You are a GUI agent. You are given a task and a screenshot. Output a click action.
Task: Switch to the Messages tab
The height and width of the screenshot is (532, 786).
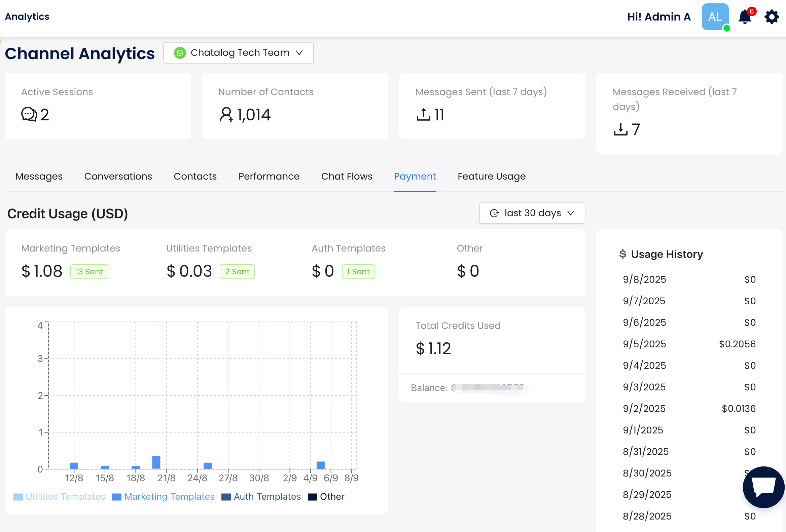pyautogui.click(x=39, y=177)
